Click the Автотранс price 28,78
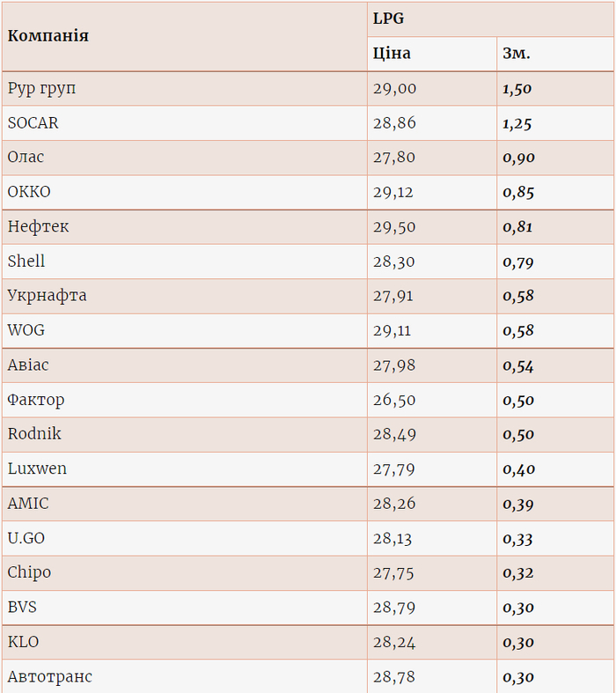Screen dimensions: 616x693 coord(394,677)
